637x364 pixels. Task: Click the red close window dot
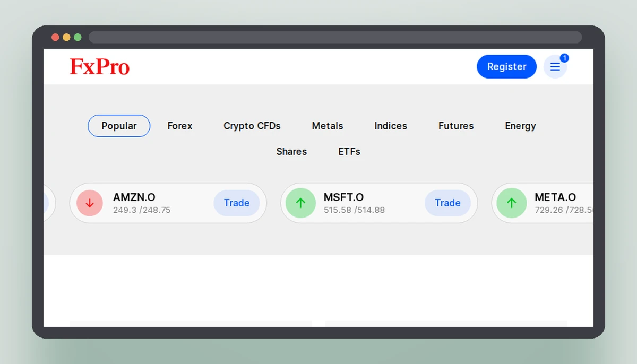(55, 37)
